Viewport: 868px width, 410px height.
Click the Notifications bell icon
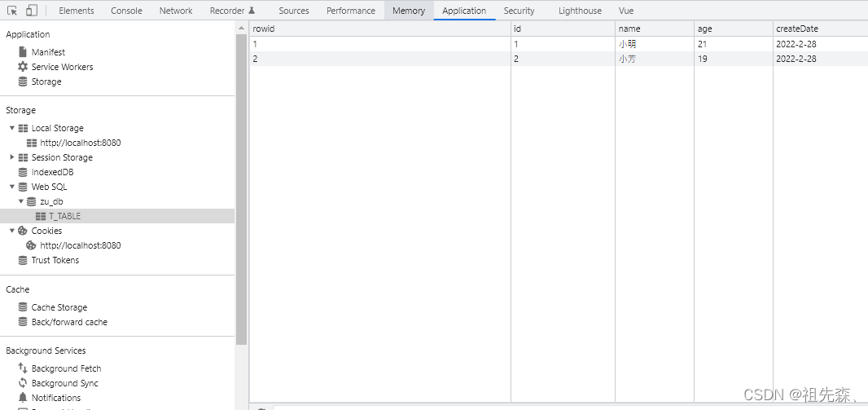coord(23,397)
